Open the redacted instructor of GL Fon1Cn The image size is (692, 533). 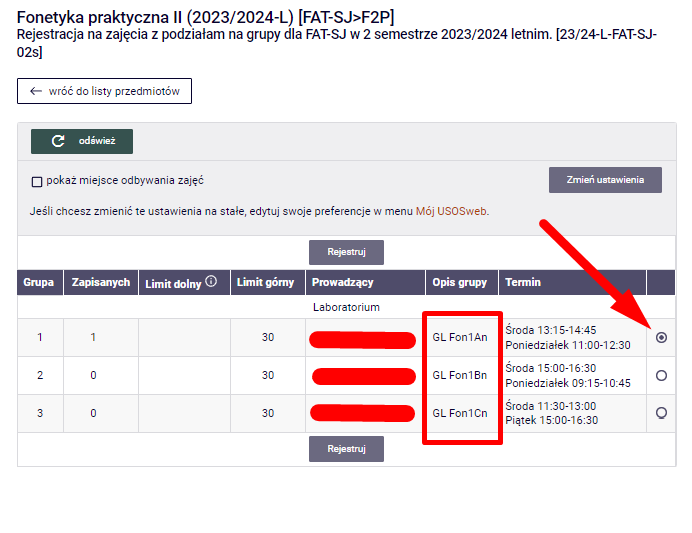[x=363, y=412]
